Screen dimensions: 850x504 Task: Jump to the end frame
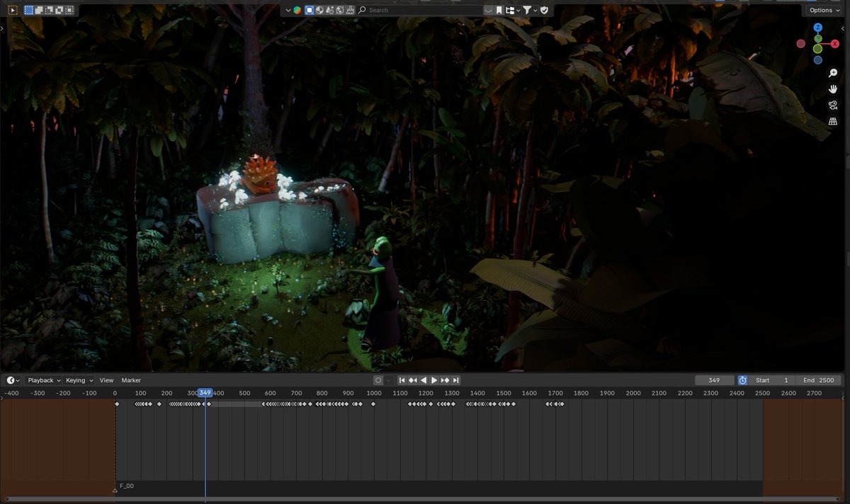tap(456, 380)
